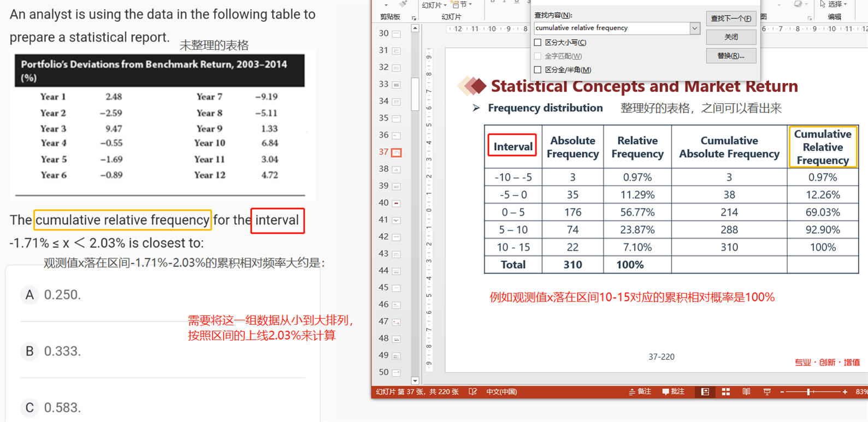The height and width of the screenshot is (422, 868).
Task: Click the slide panel scrollbar thumb
Action: [415, 94]
